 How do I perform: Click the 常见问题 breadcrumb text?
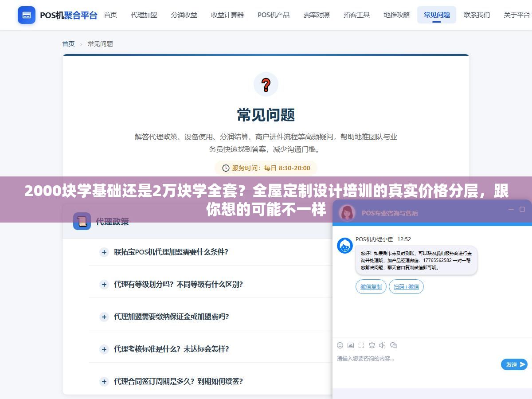[x=100, y=44]
